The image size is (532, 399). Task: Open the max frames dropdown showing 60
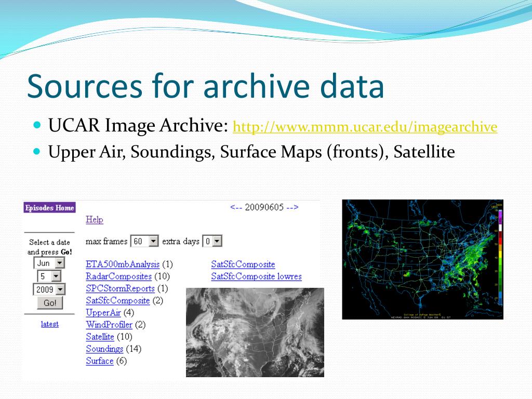point(144,241)
